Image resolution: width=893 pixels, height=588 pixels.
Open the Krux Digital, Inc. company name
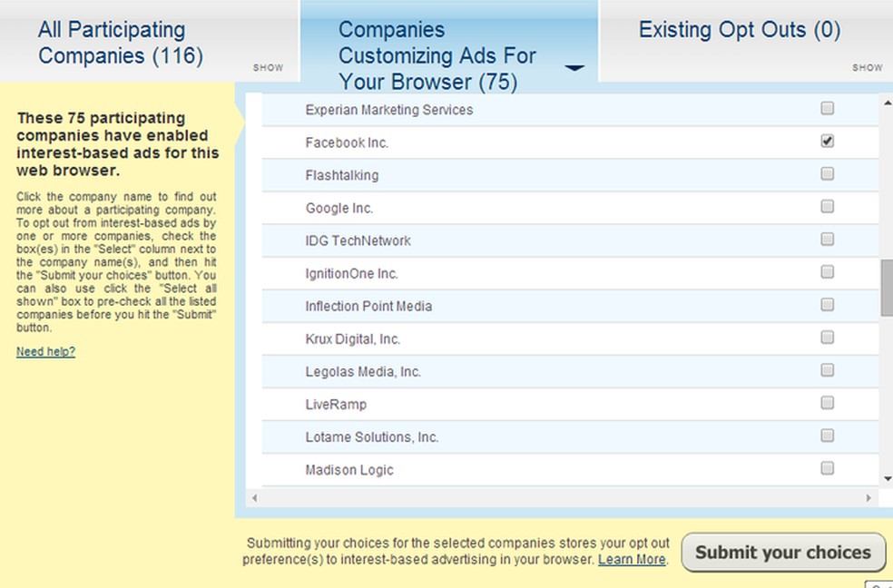coord(352,339)
